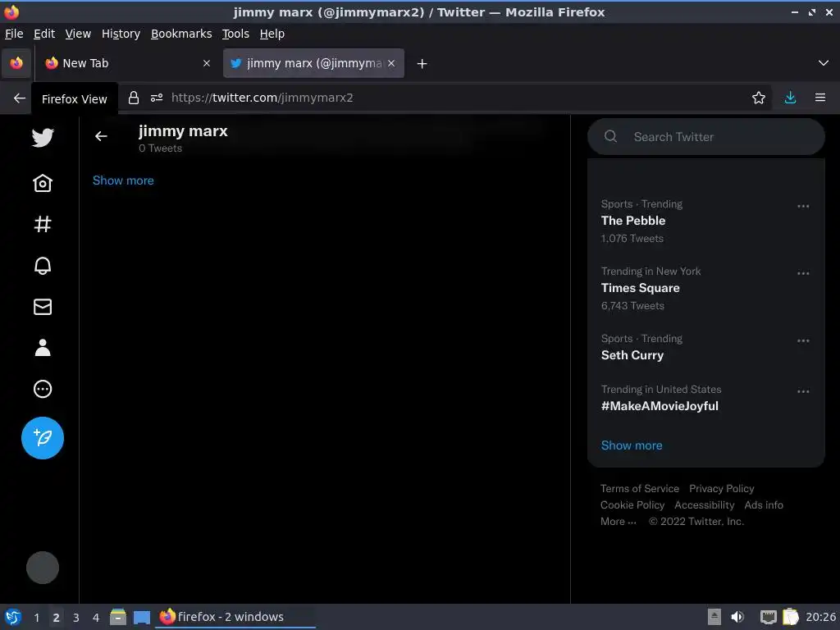Click the search magnifier icon
Screen dimensions: 840x630
pos(610,137)
